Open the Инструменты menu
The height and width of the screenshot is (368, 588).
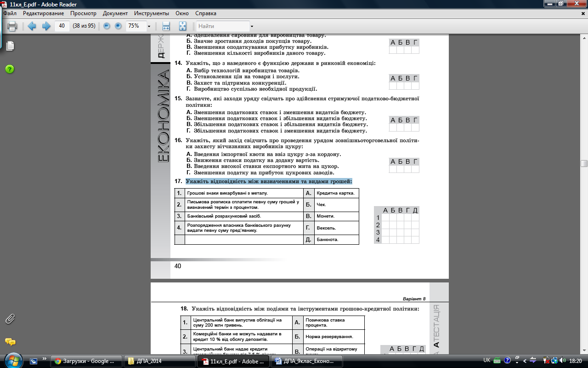(x=151, y=13)
